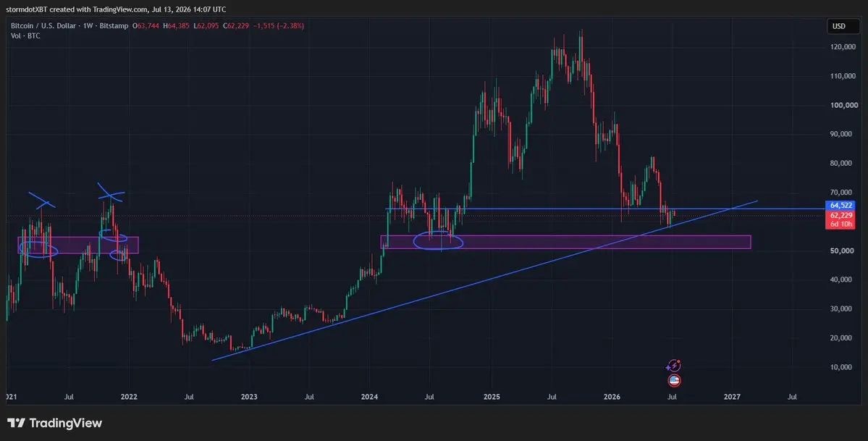Viewport: 868px width, 441px height.
Task: Click the 50,000 price axis label
Action: (843, 251)
